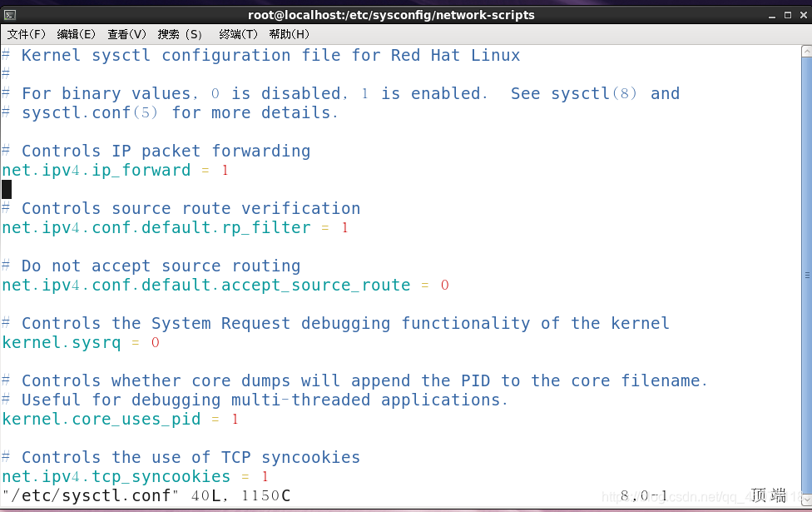
Task: Open the 编辑(E) menu
Action: pyautogui.click(x=77, y=34)
